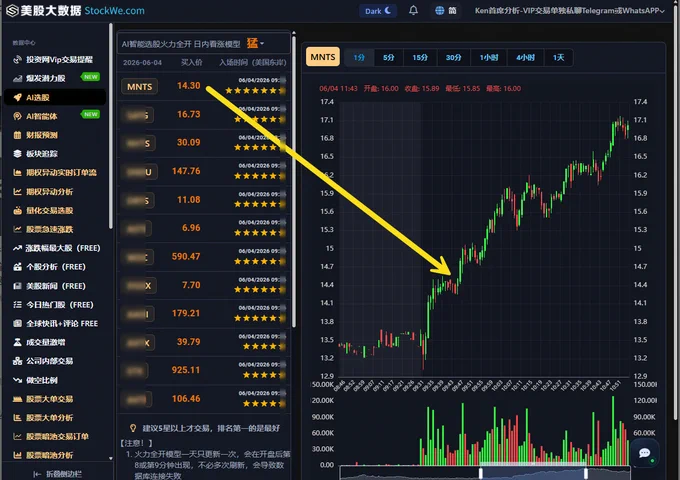Image resolution: width=680 pixels, height=480 pixels.
Task: Open the globe language selector
Action: (x=445, y=11)
